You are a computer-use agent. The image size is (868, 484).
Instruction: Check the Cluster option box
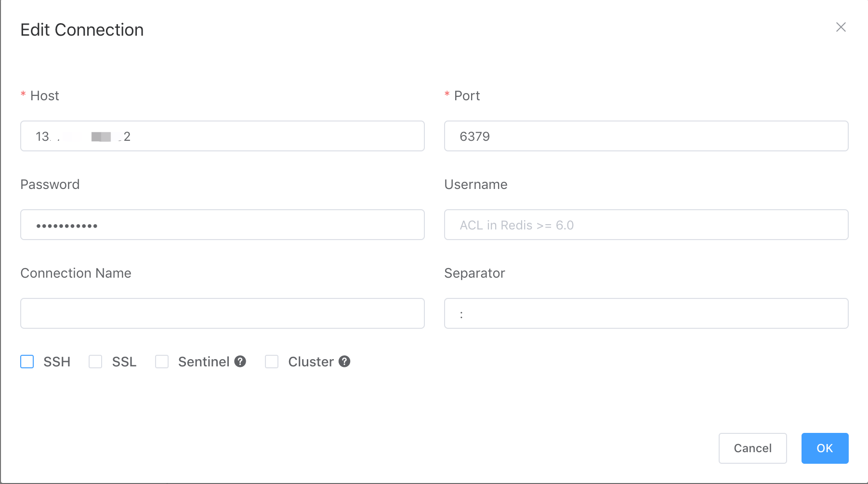[x=272, y=362]
